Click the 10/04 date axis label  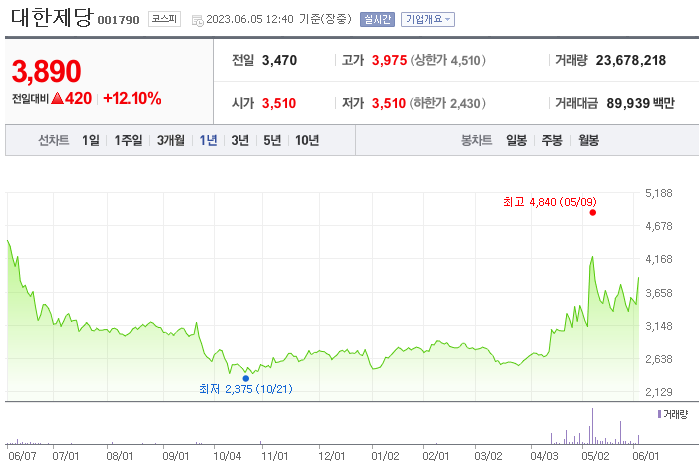click(227, 456)
